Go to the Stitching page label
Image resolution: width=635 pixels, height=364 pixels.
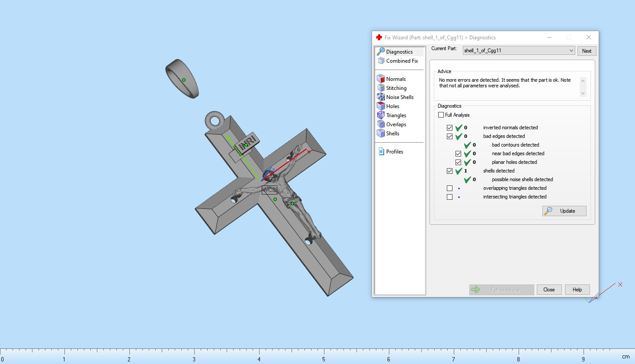[396, 88]
